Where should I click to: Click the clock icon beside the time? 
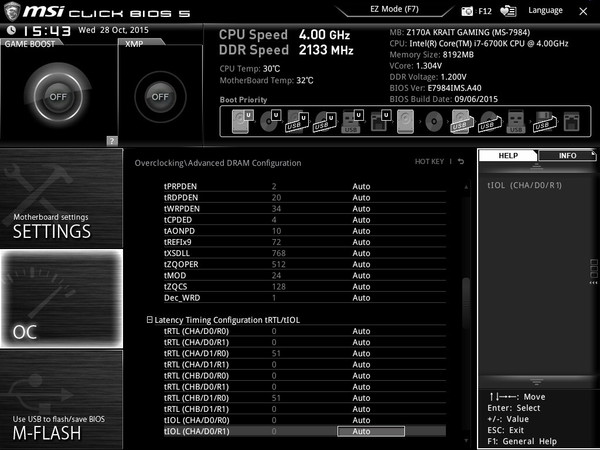[x=11, y=30]
